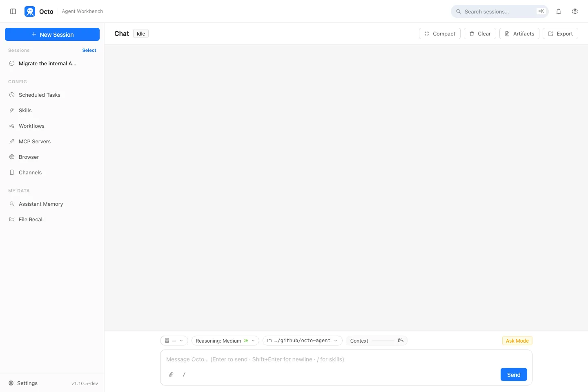
Task: Open the 'Migrate the internal A...' session
Action: tap(52, 63)
